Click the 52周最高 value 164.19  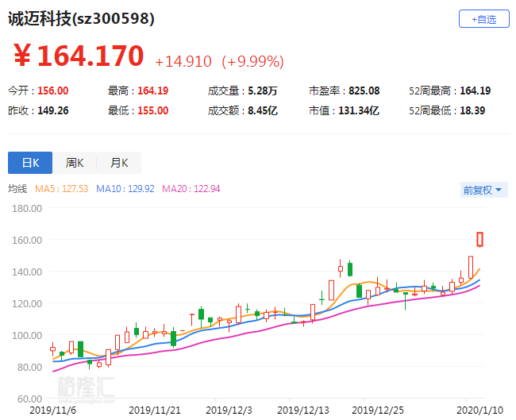[476, 91]
